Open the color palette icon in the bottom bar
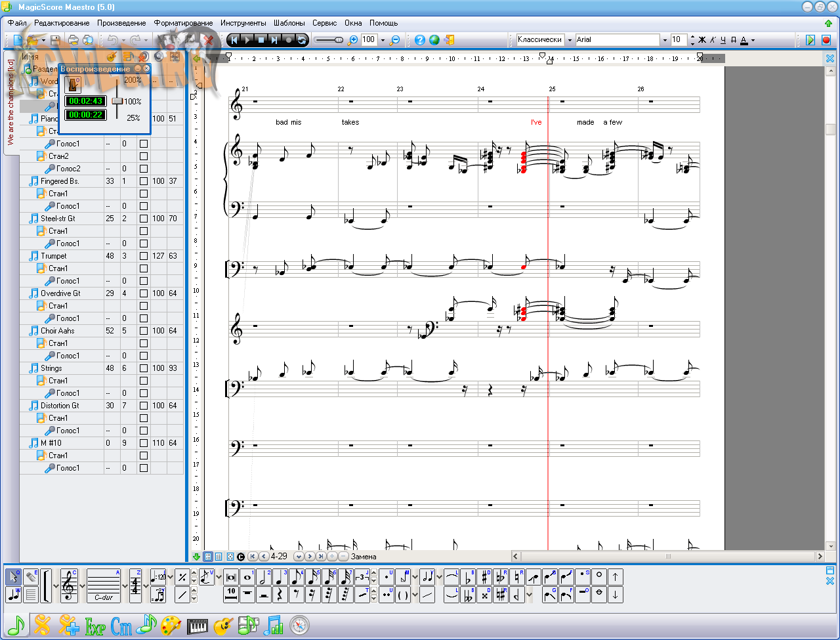 click(x=171, y=626)
